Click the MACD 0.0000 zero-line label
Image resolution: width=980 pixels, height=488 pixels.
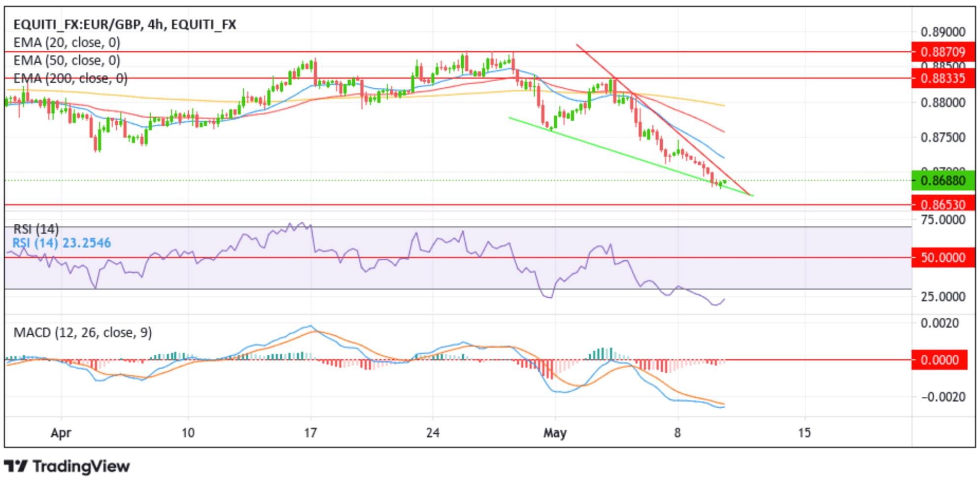939,360
